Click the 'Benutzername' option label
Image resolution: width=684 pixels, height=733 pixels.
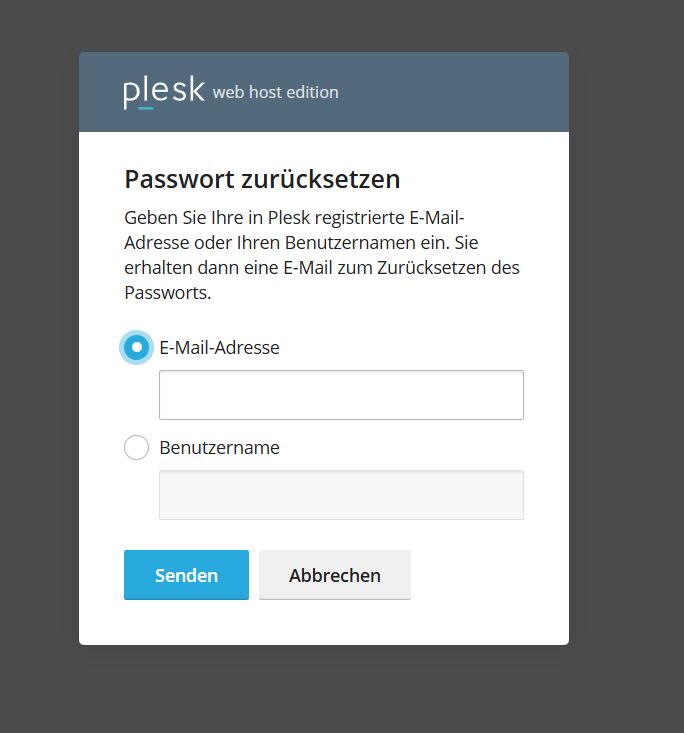pos(219,447)
